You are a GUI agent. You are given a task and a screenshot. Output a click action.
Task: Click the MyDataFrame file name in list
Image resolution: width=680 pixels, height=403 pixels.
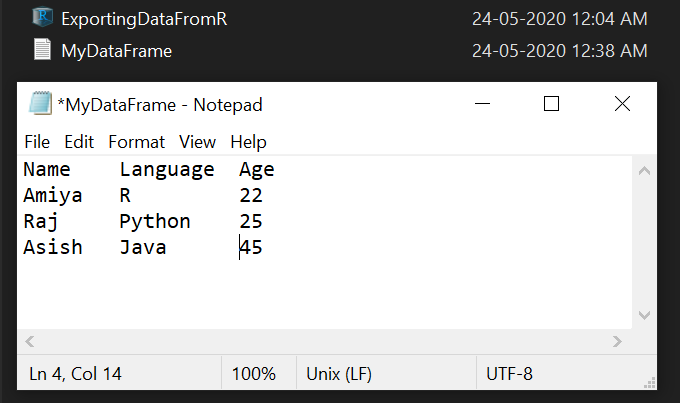(x=117, y=51)
